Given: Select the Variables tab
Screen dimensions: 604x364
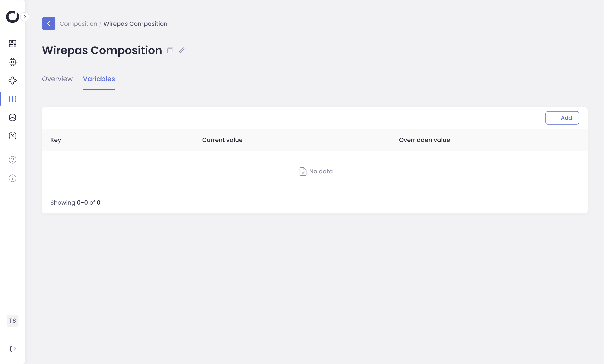Looking at the screenshot, I should coord(99,79).
